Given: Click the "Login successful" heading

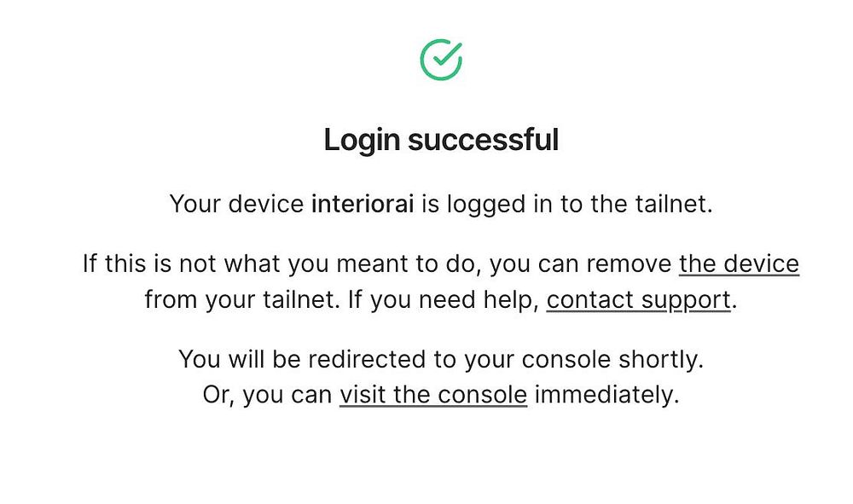Looking at the screenshot, I should (441, 140).
